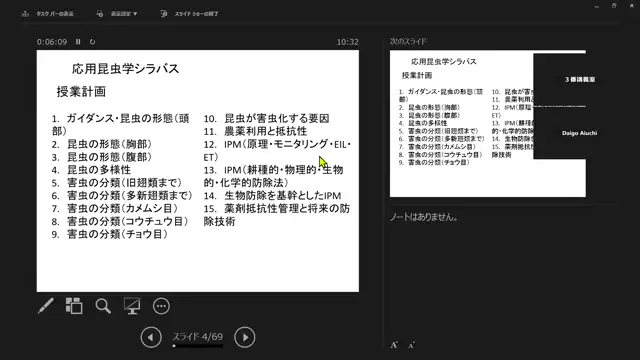640x360 pixels.
Task: Click the slide 4/69 counter
Action: 198,336
